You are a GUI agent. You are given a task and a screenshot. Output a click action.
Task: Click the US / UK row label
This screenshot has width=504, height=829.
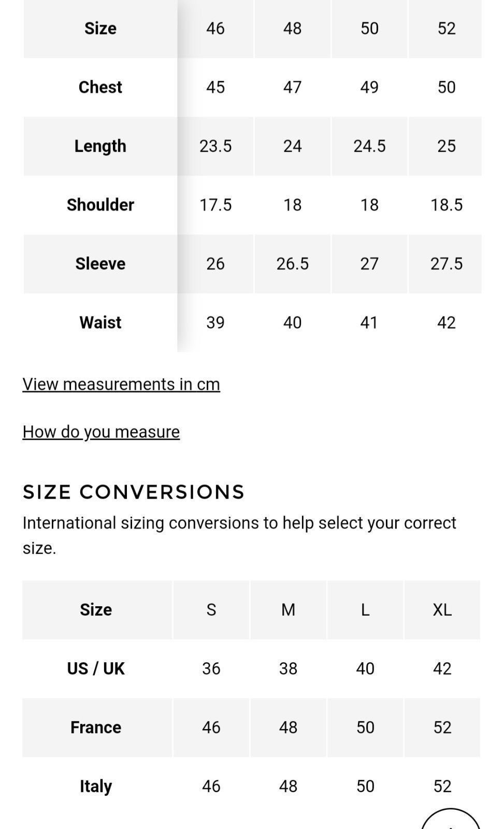96,668
